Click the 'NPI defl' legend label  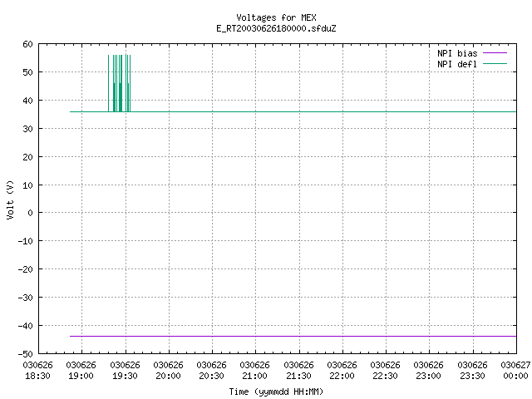[457, 64]
